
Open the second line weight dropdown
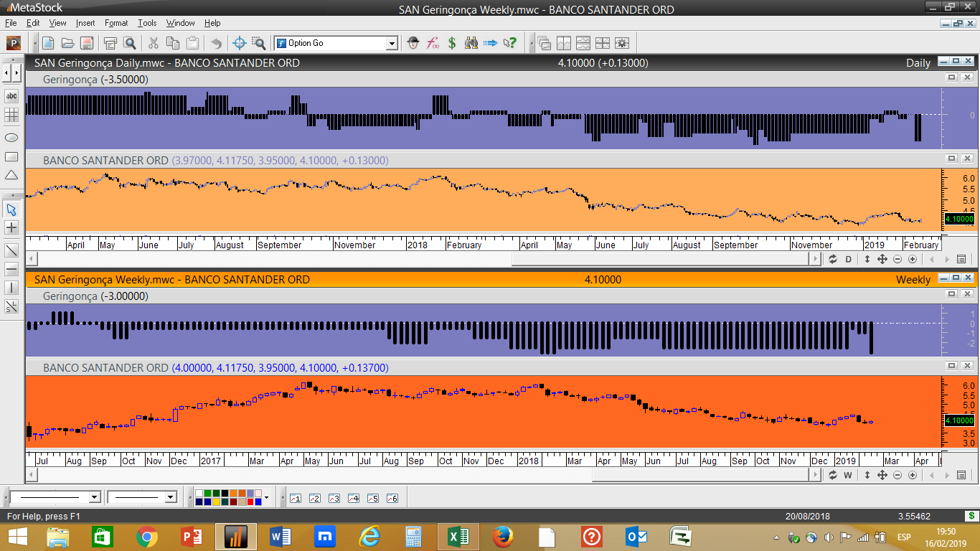tap(170, 497)
